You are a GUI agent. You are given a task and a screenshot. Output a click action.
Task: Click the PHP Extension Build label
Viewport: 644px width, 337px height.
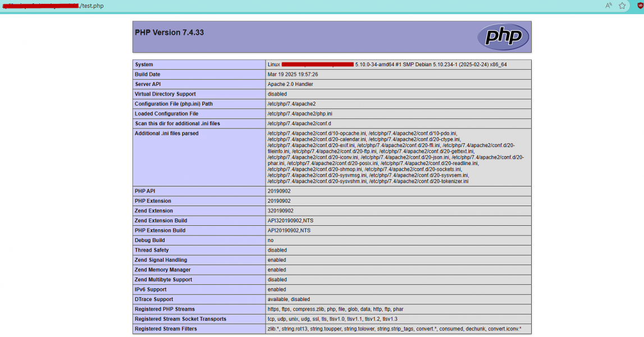(160, 230)
